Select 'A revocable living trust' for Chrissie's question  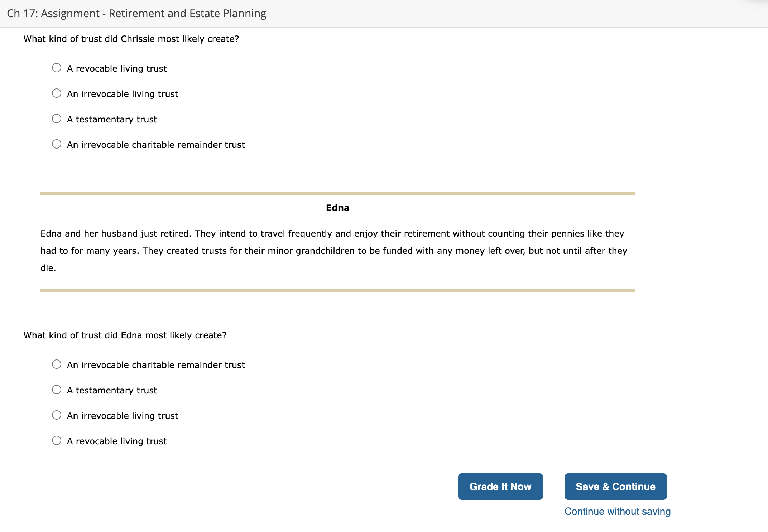coord(57,67)
